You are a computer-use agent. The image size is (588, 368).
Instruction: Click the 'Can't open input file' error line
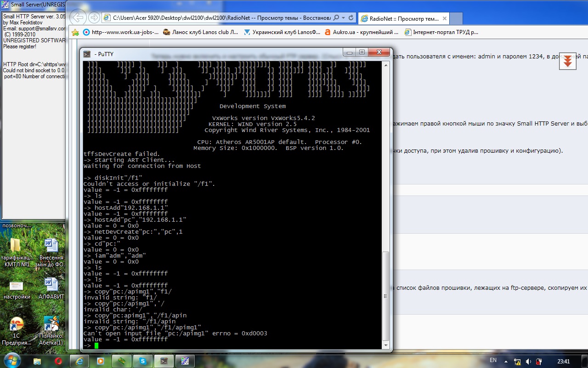coord(175,333)
